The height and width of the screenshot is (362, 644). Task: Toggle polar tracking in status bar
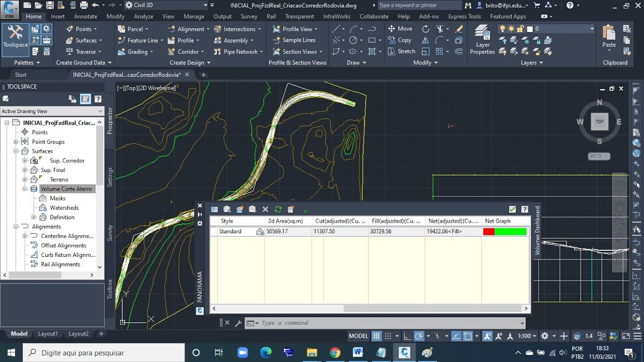point(419,336)
